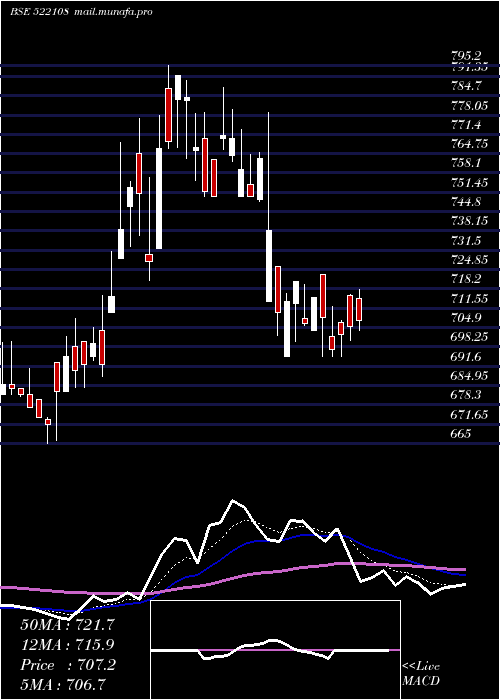Viewport: 500px width, 700px height.
Task: Select the 704.9 price level label
Action: click(x=466, y=318)
